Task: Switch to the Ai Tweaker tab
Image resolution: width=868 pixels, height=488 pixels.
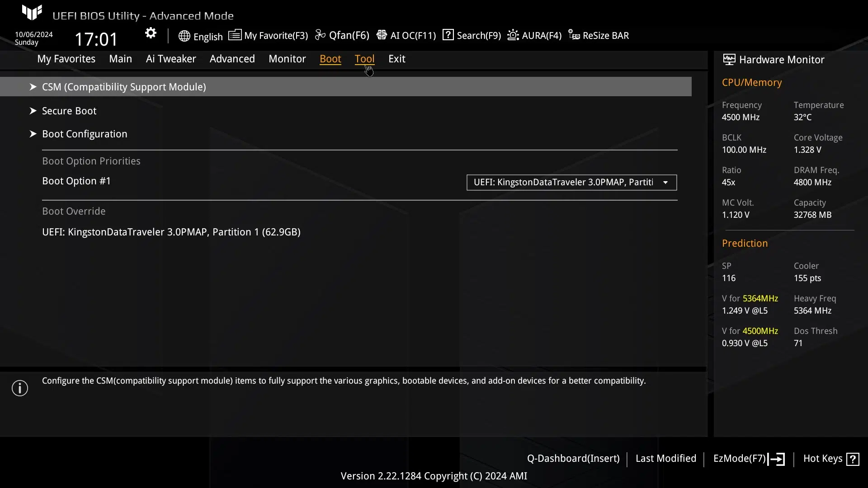Action: pos(171,59)
